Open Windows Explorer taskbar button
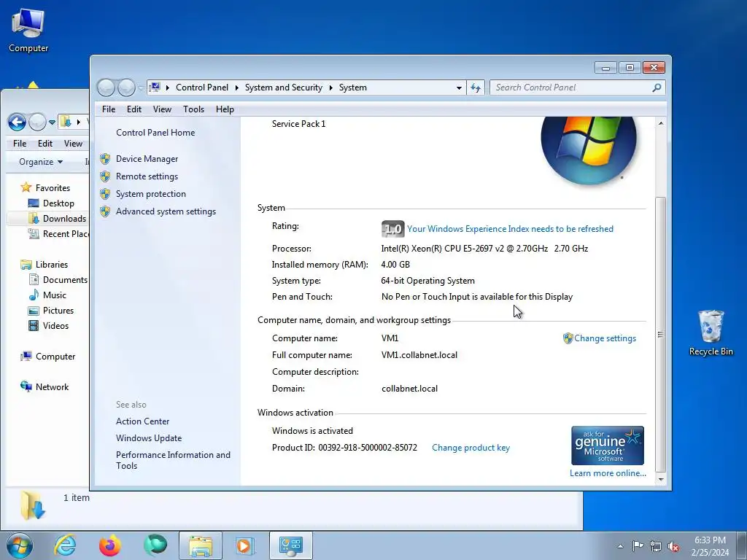Image resolution: width=747 pixels, height=560 pixels. pos(201,545)
